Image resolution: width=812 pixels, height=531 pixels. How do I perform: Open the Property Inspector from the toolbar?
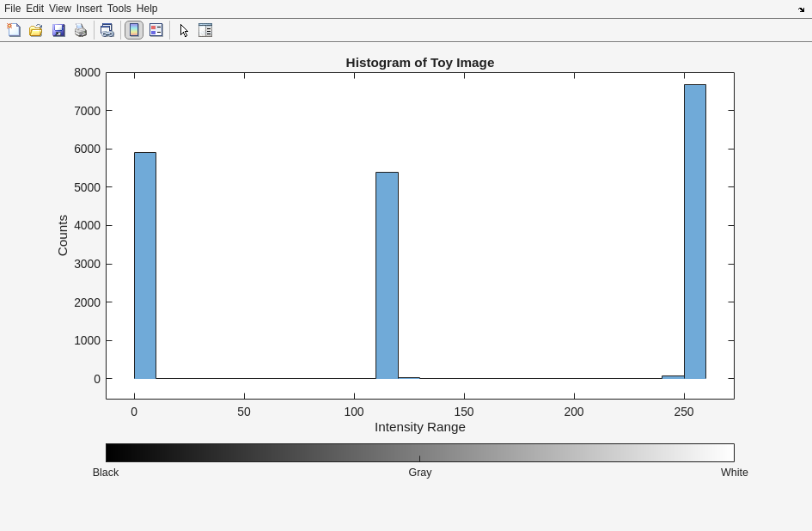click(205, 30)
